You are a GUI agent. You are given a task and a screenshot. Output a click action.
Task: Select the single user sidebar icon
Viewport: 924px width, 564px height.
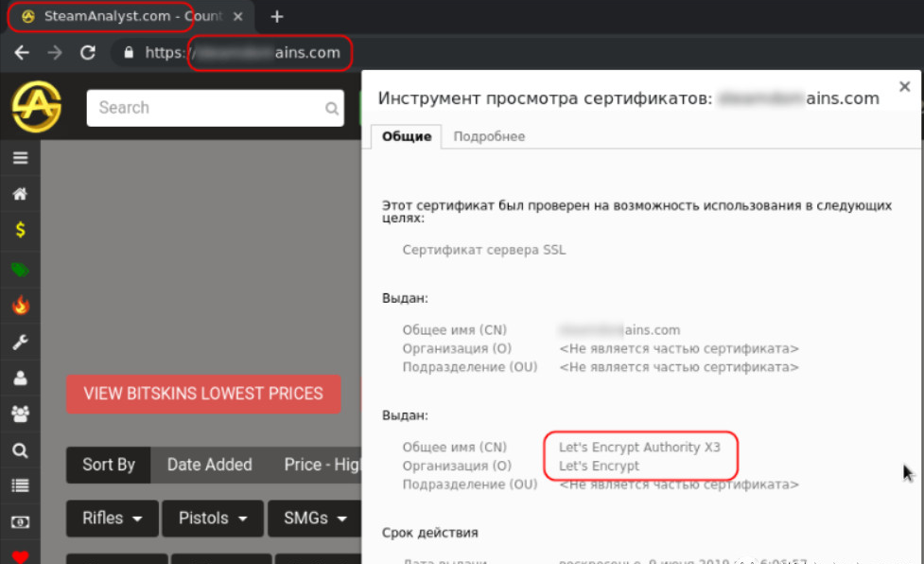pyautogui.click(x=20, y=378)
